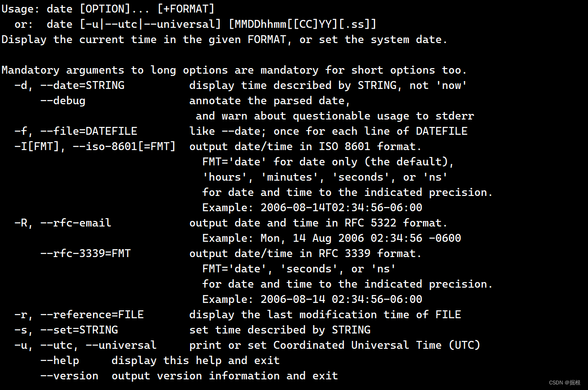The width and height of the screenshot is (588, 390).
Task: Click the --date=STRING option text
Action: 82,85
